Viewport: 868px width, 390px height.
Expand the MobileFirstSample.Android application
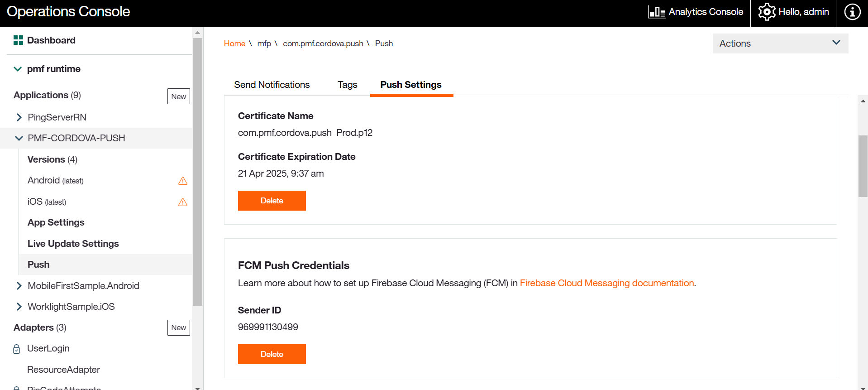point(19,286)
